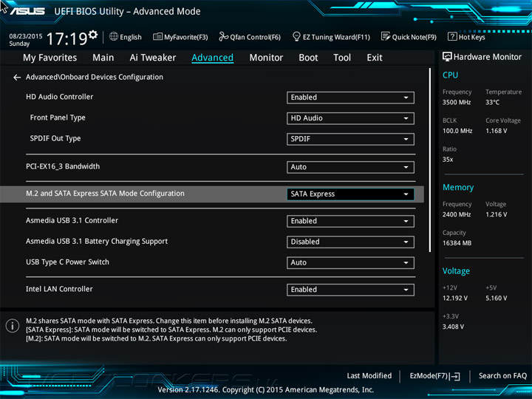This screenshot has width=532, height=399.
Task: Click the Hardware Monitor display icon
Action: pyautogui.click(x=447, y=57)
